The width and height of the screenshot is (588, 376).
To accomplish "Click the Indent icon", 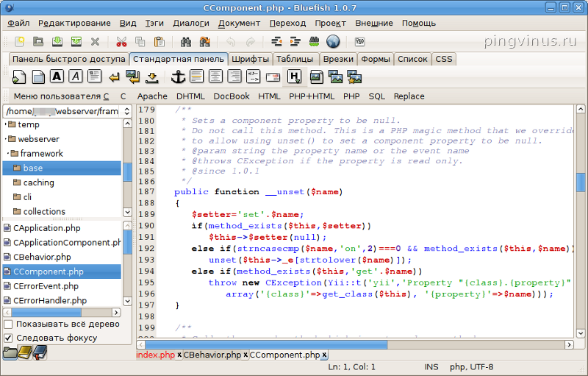I will coord(295,41).
